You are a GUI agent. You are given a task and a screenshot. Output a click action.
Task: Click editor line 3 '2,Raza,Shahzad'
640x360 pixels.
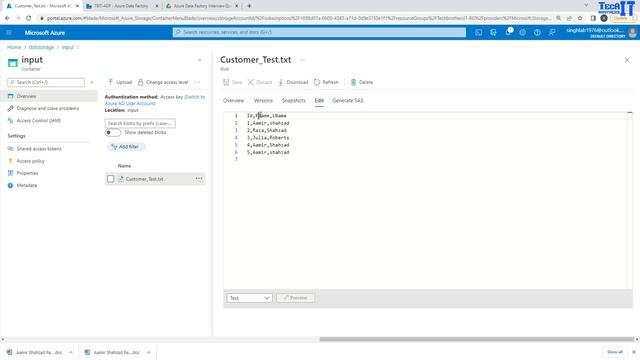click(267, 130)
